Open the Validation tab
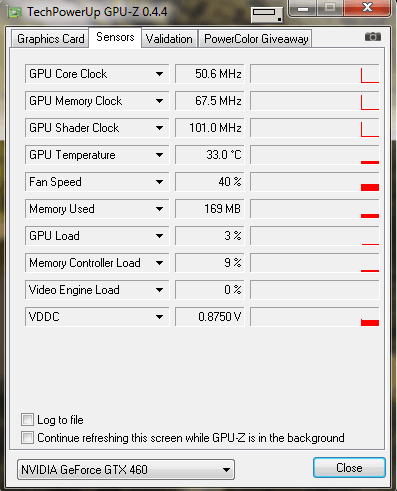This screenshot has width=397, height=491. click(169, 39)
